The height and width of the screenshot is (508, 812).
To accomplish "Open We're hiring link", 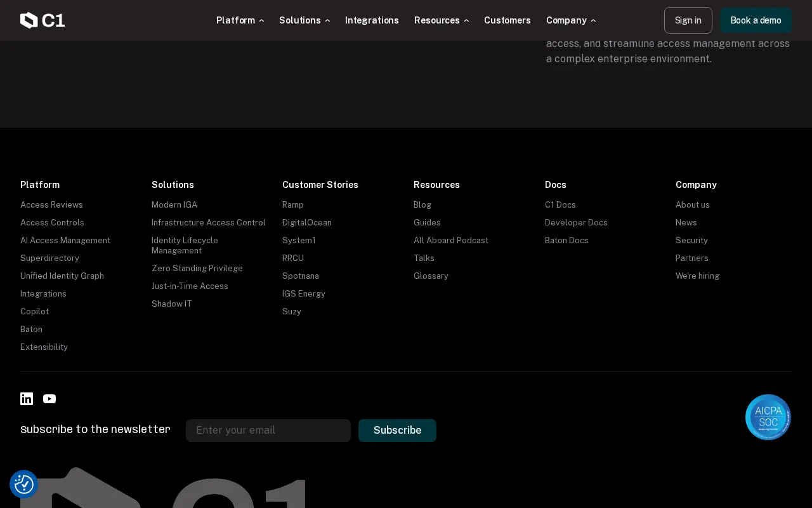I will click(x=697, y=276).
